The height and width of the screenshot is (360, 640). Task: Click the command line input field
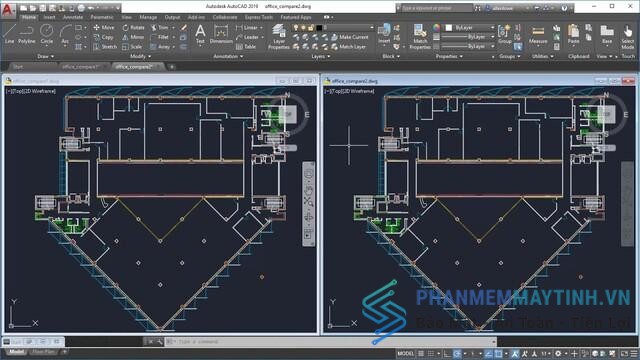(x=331, y=342)
